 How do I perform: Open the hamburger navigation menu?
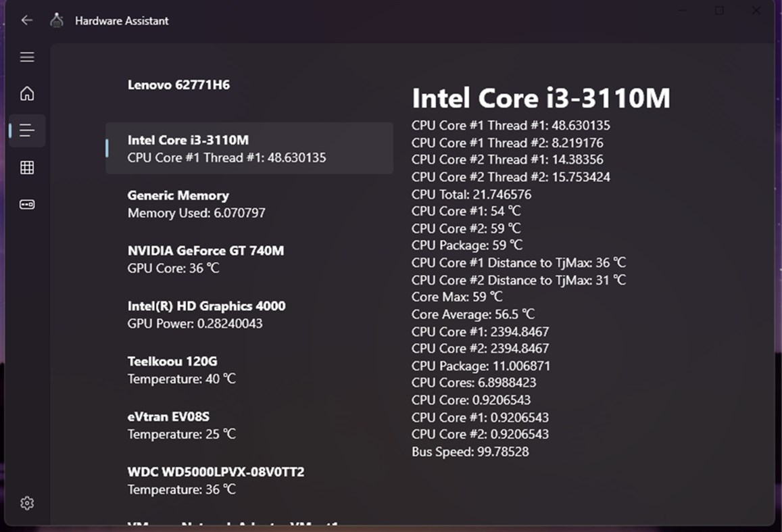[27, 57]
